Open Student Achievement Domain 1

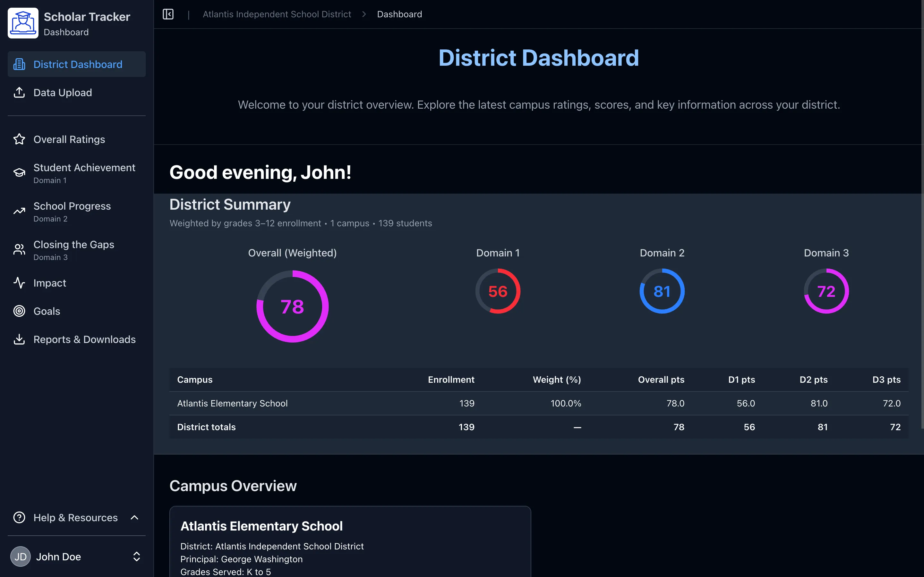(x=84, y=173)
